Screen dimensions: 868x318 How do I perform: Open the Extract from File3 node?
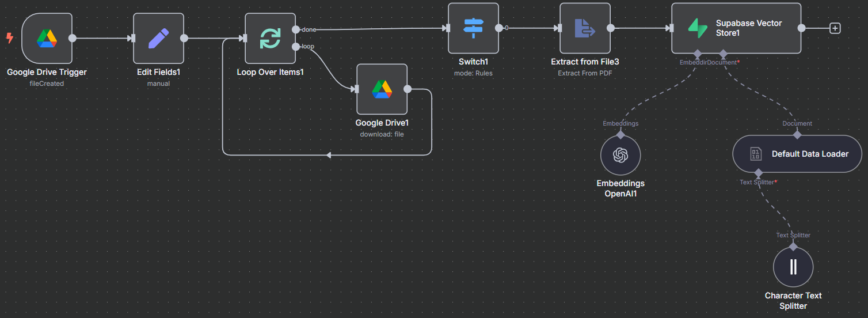coord(585,28)
